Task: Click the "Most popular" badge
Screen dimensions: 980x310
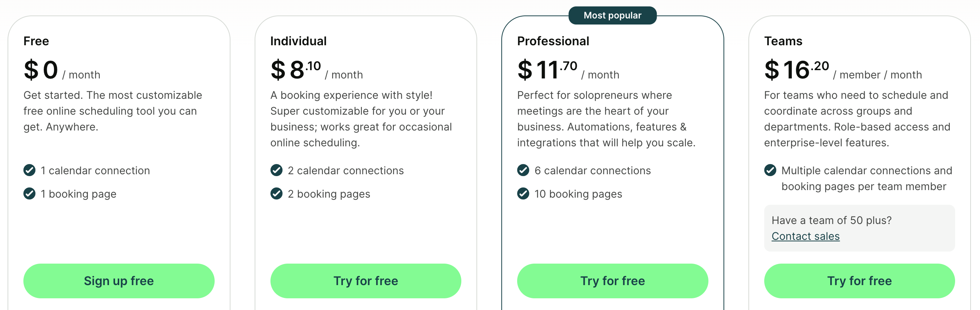Action: tap(613, 15)
